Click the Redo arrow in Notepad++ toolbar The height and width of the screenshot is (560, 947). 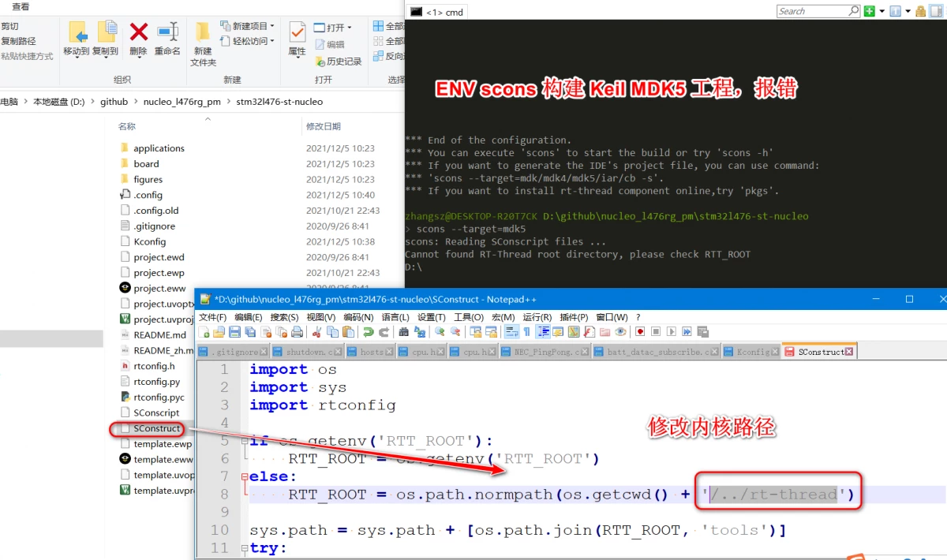pos(384,332)
